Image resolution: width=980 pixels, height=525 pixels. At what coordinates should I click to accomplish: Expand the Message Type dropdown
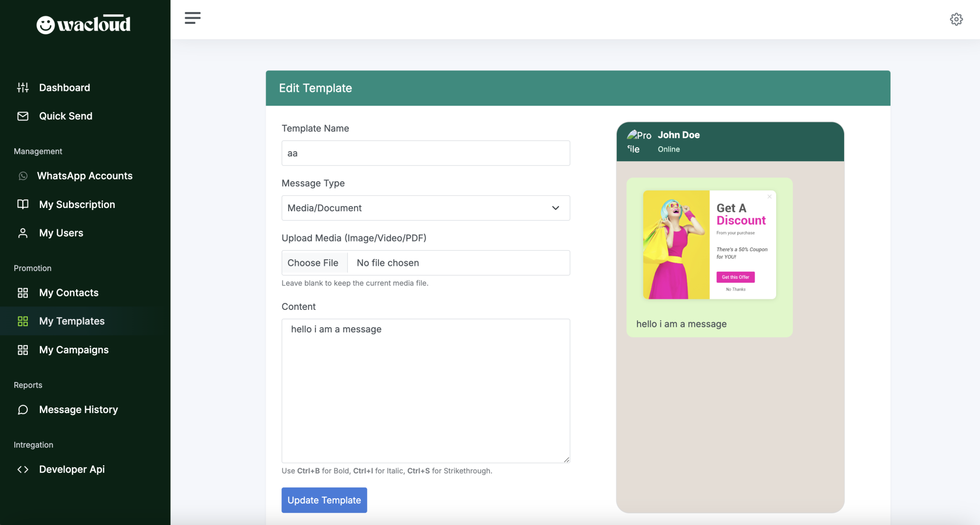click(425, 208)
